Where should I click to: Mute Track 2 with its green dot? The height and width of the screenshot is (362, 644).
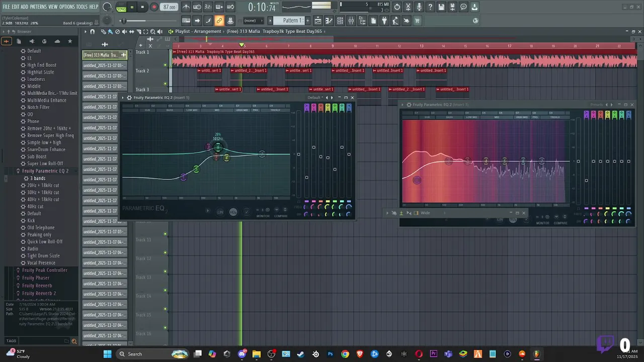(165, 83)
